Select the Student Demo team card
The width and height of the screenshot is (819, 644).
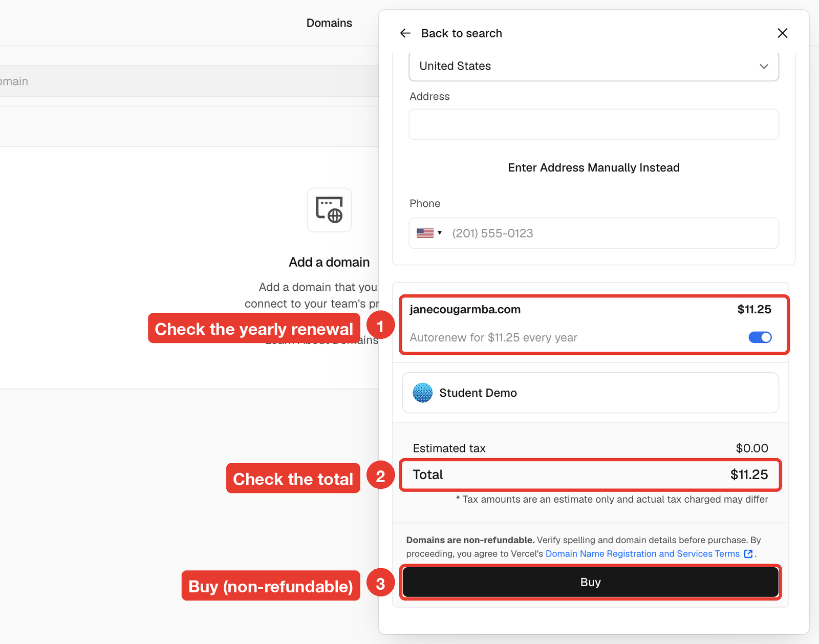click(591, 393)
